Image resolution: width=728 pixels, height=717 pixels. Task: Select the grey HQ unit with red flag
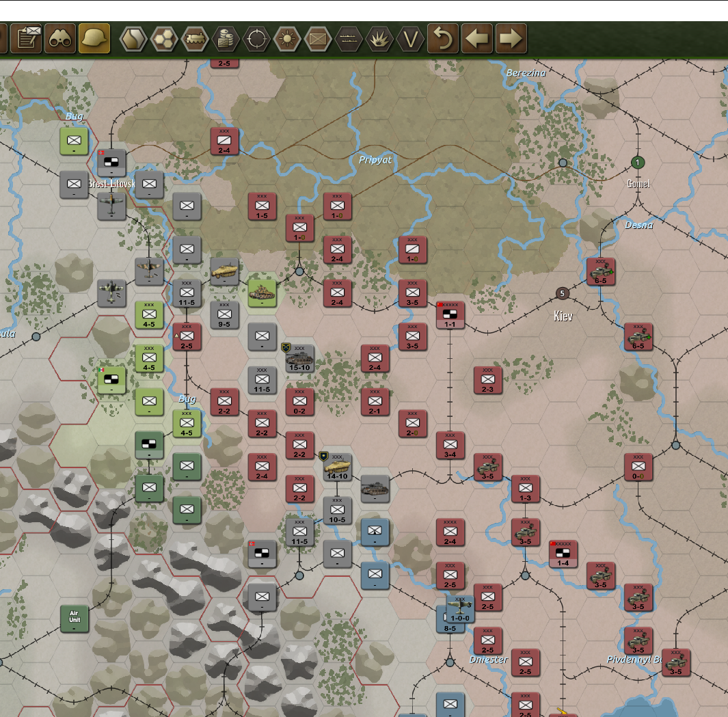point(262,554)
